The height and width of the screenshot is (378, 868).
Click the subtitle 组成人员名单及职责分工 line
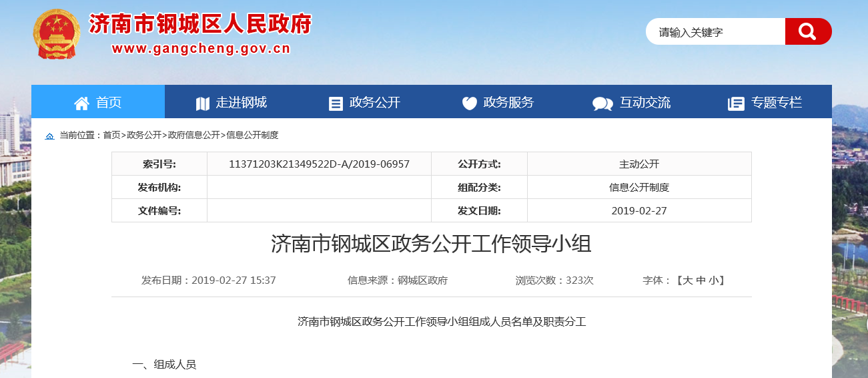442,322
